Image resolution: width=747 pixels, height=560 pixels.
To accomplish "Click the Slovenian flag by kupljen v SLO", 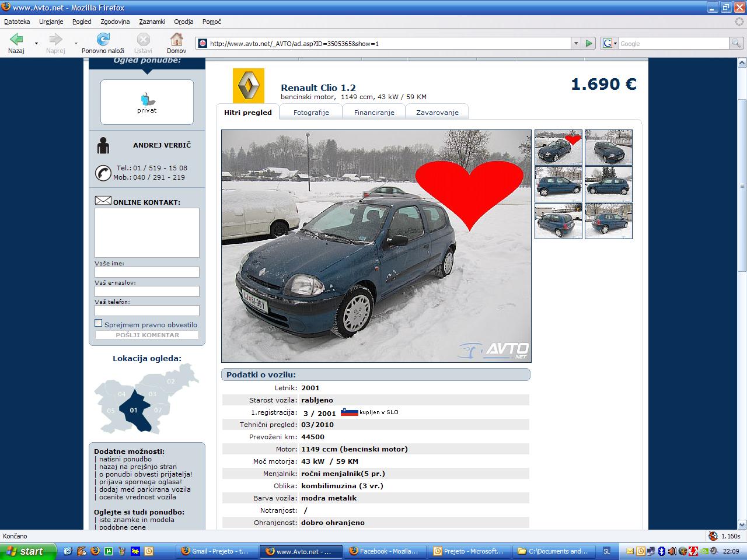I will pyautogui.click(x=349, y=412).
